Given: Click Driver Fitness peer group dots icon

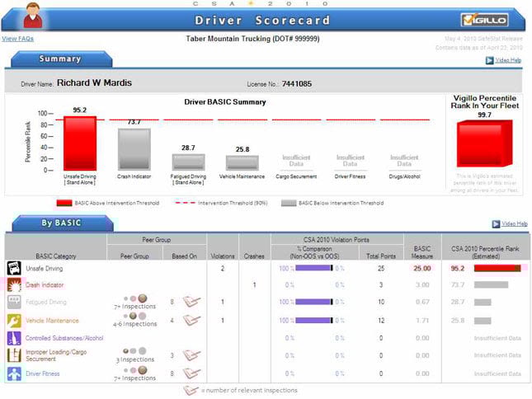Looking at the screenshot, I should 135,370.
